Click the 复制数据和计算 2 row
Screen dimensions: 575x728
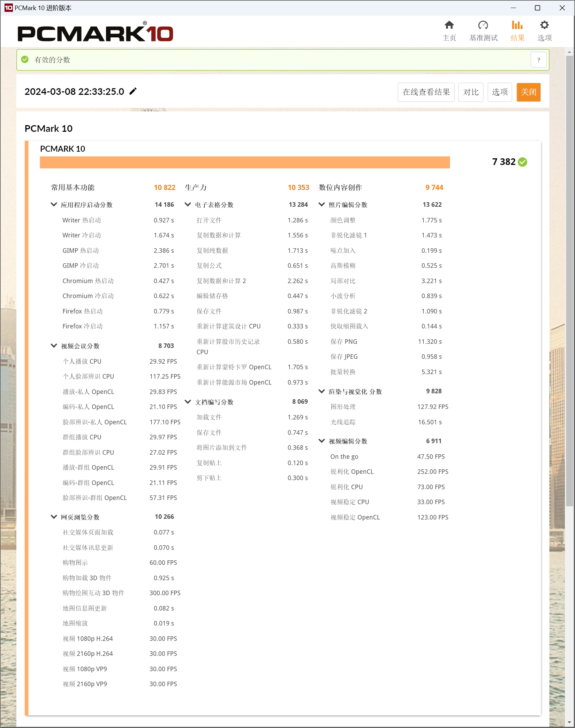[252, 281]
